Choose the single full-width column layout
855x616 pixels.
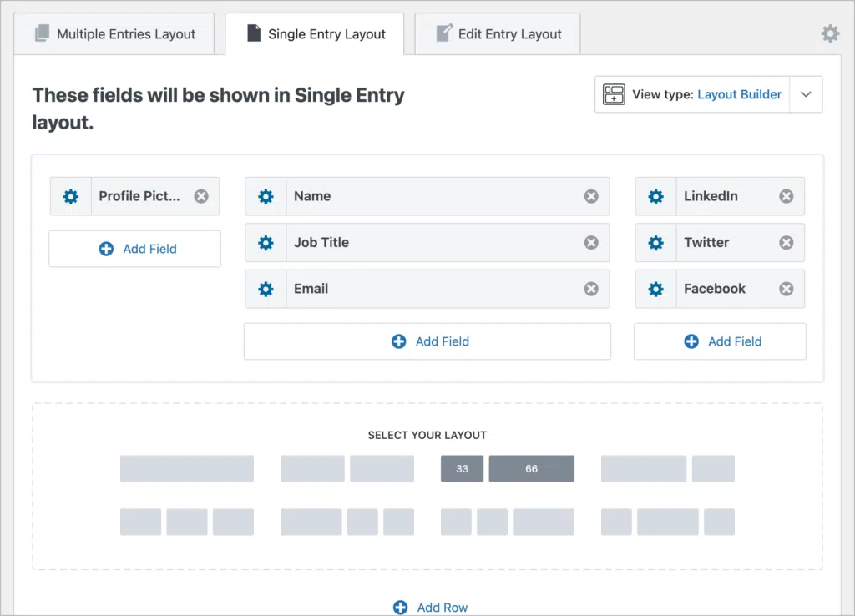187,469
